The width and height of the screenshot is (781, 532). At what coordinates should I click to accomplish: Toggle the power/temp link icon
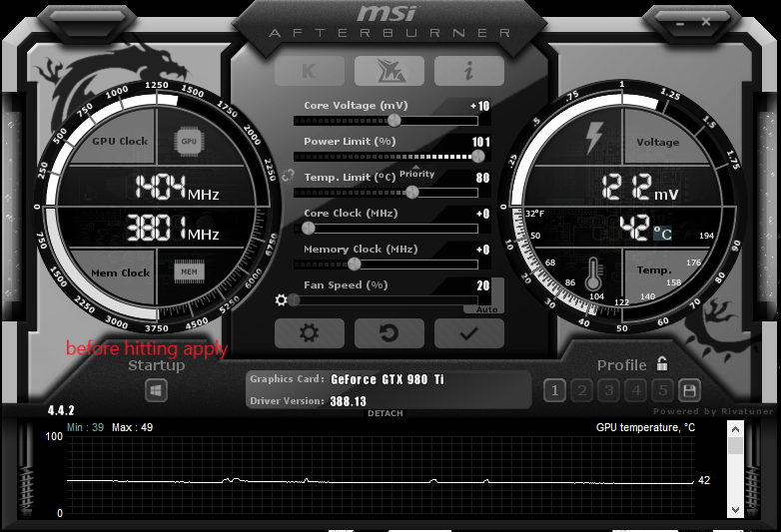[288, 176]
